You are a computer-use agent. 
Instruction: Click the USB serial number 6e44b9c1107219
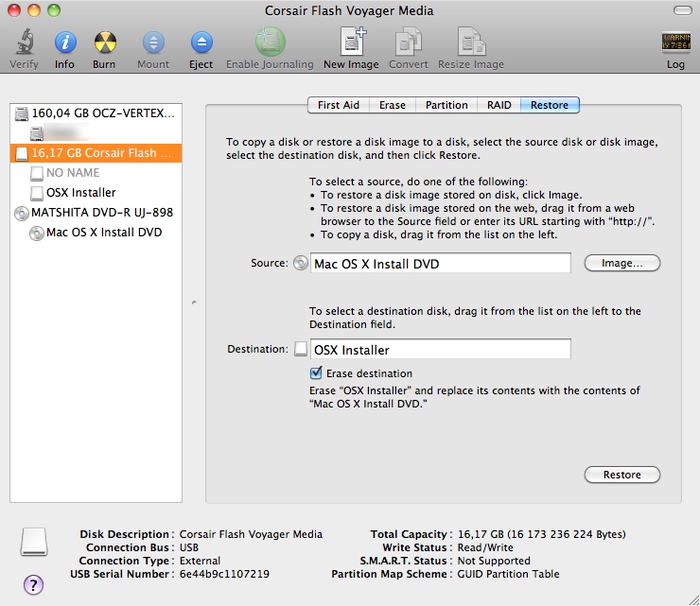point(224,574)
